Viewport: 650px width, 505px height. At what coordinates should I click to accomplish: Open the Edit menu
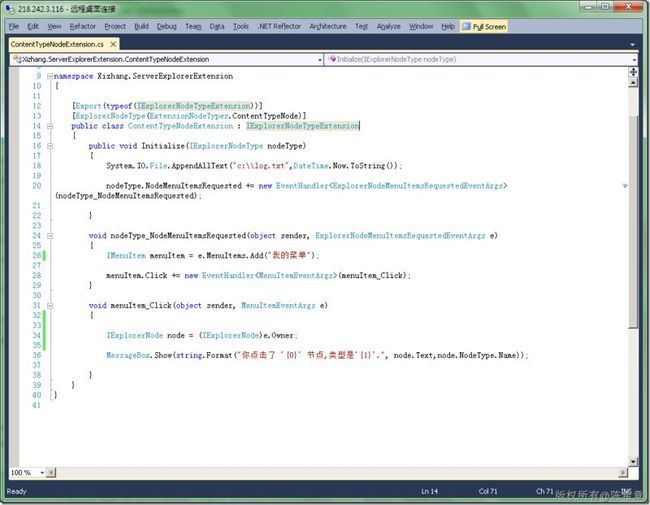click(33, 27)
